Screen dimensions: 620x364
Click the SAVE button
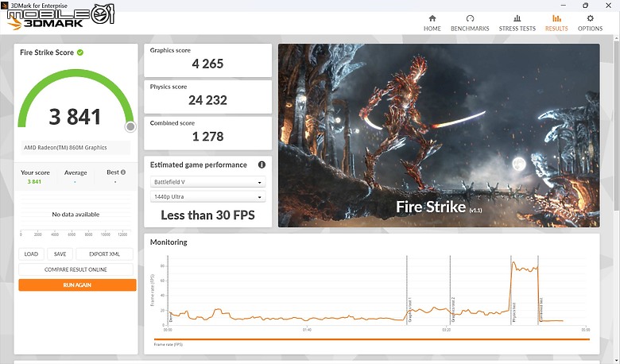[60, 254]
